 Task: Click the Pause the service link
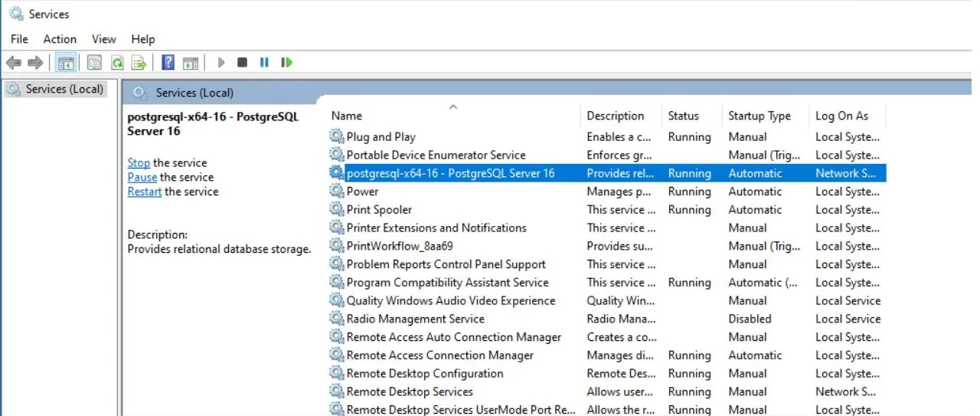[142, 177]
